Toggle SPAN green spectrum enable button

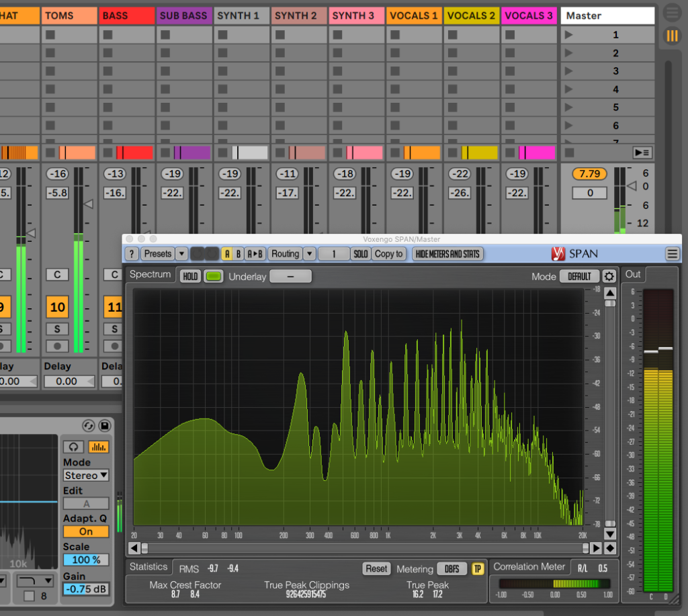[x=214, y=276]
